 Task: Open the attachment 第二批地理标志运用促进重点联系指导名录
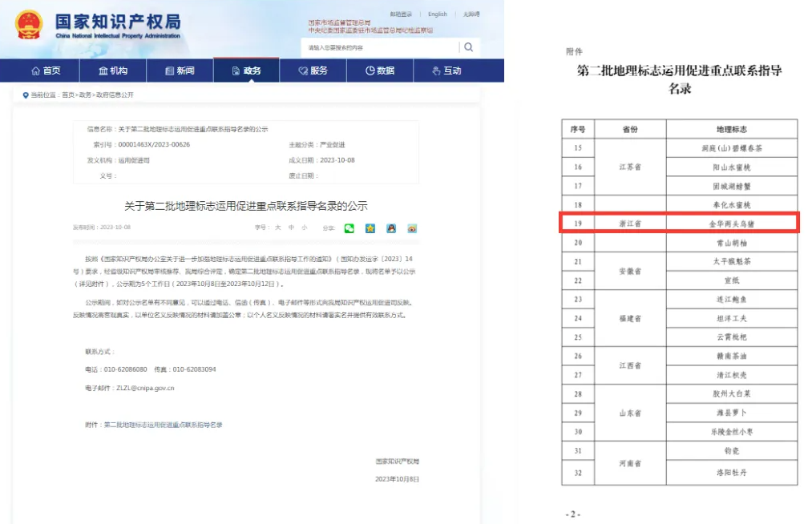click(164, 425)
